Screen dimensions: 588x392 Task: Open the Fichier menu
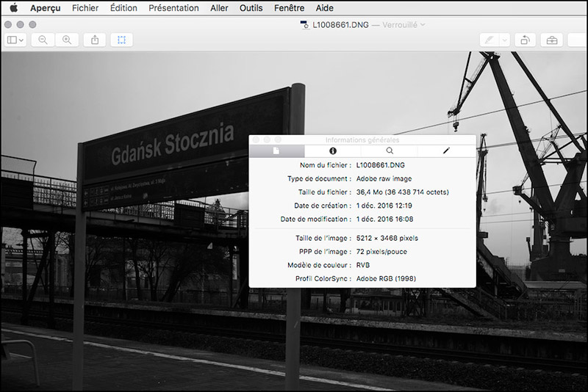point(85,8)
